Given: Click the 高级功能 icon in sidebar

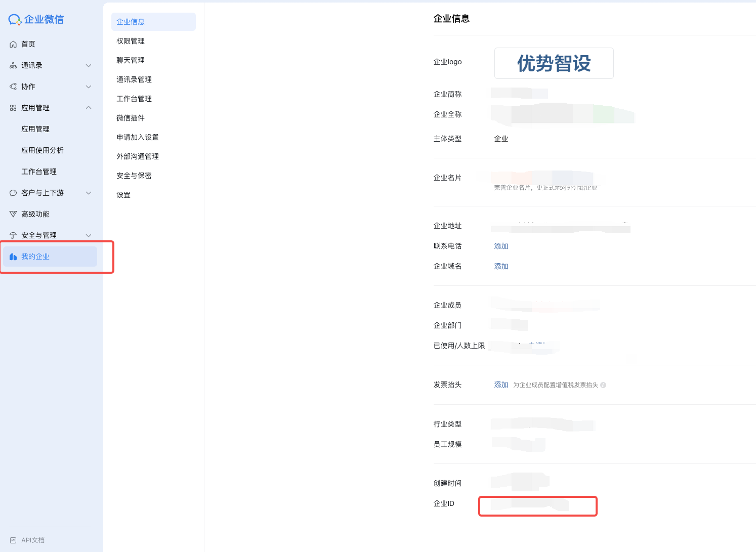Looking at the screenshot, I should pos(13,215).
